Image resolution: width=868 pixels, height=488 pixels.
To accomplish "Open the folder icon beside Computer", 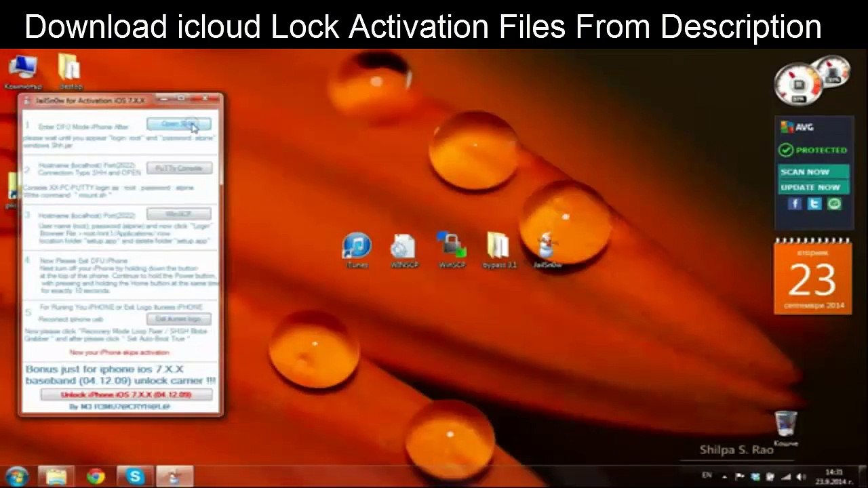I will coord(71,72).
